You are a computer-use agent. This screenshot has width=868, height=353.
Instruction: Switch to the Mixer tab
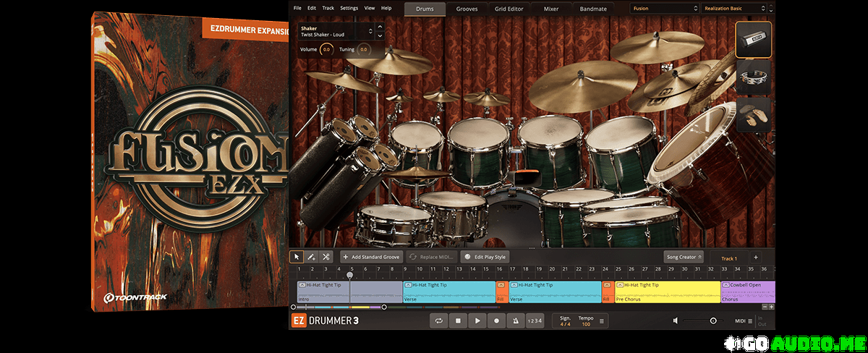[x=551, y=9]
